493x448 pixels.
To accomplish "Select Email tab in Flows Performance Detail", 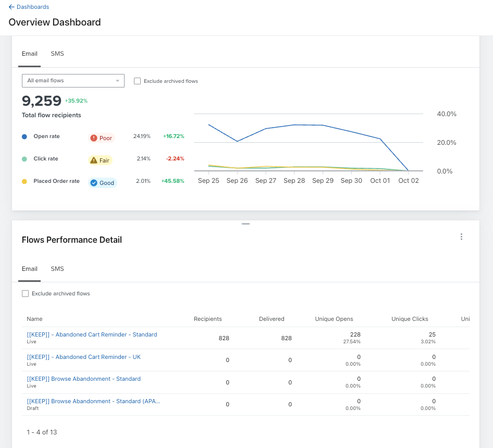I will pos(30,269).
